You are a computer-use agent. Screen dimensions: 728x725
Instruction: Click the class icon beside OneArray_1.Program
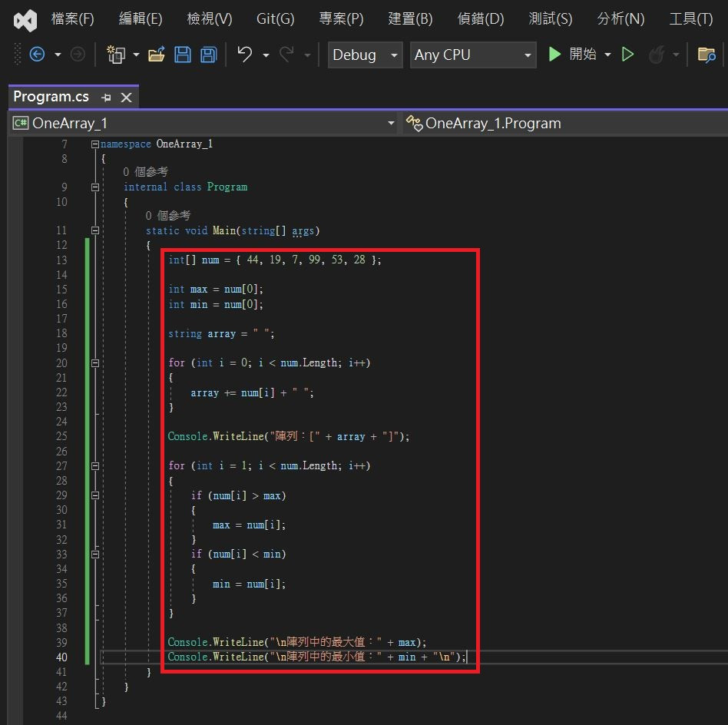(414, 123)
